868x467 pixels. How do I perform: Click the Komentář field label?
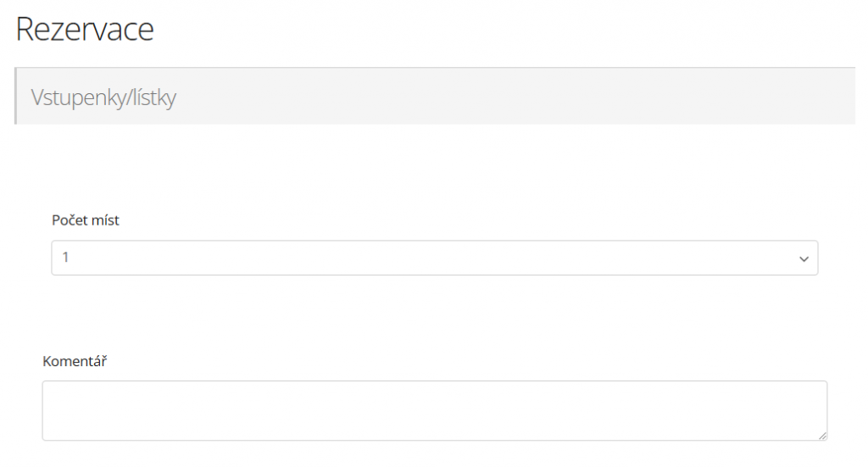pos(75,361)
